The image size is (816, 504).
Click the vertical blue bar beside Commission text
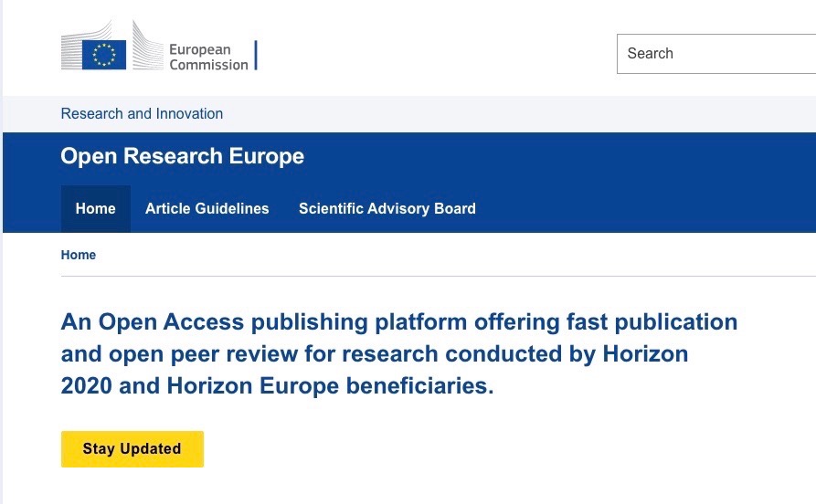pyautogui.click(x=256, y=55)
